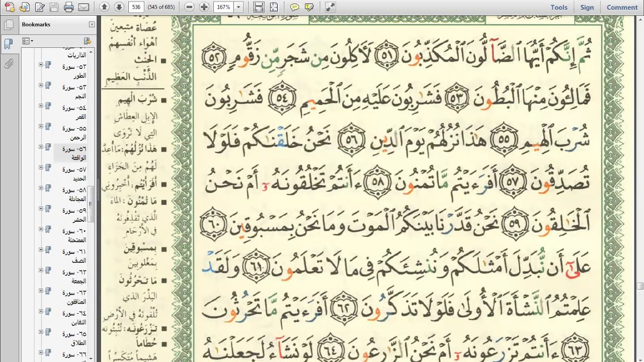Click the Send by email envelope icon
This screenshot has height=362, width=644.
point(84,7)
